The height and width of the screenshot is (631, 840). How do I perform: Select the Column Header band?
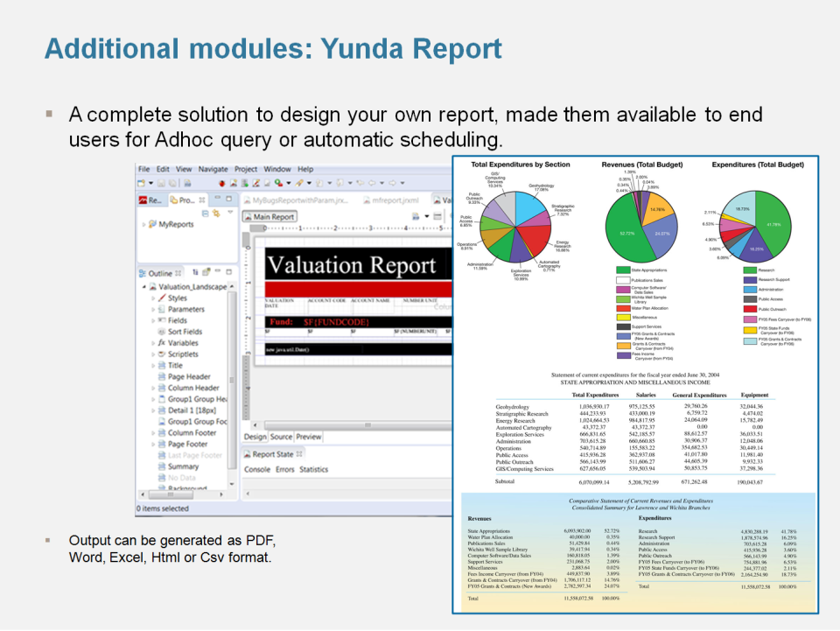point(193,388)
